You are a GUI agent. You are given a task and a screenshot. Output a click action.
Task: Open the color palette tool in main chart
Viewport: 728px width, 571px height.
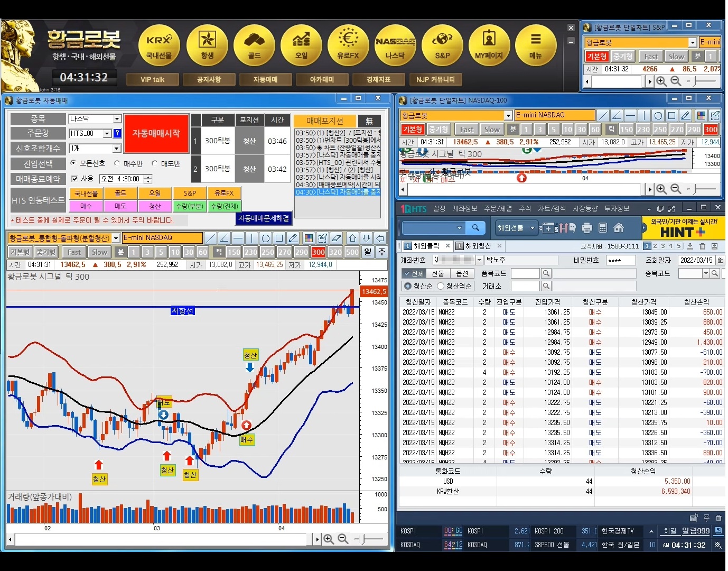point(309,238)
